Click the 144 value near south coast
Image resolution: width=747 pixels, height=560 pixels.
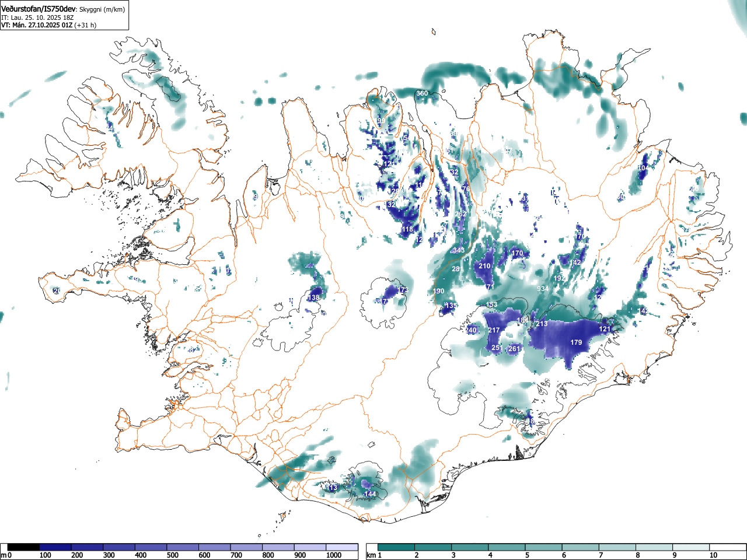[x=370, y=494]
